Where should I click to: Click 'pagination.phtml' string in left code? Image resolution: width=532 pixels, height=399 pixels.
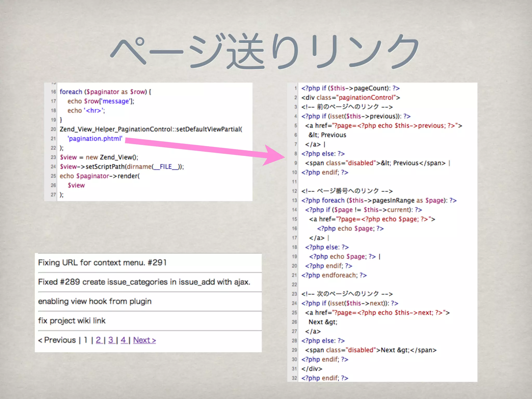coord(95,139)
